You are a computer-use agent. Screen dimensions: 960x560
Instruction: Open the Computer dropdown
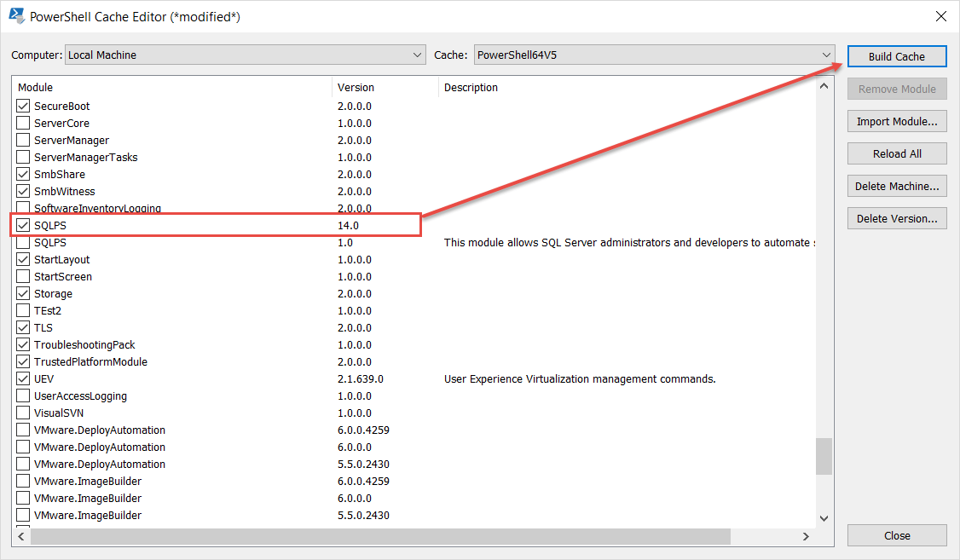pos(416,55)
